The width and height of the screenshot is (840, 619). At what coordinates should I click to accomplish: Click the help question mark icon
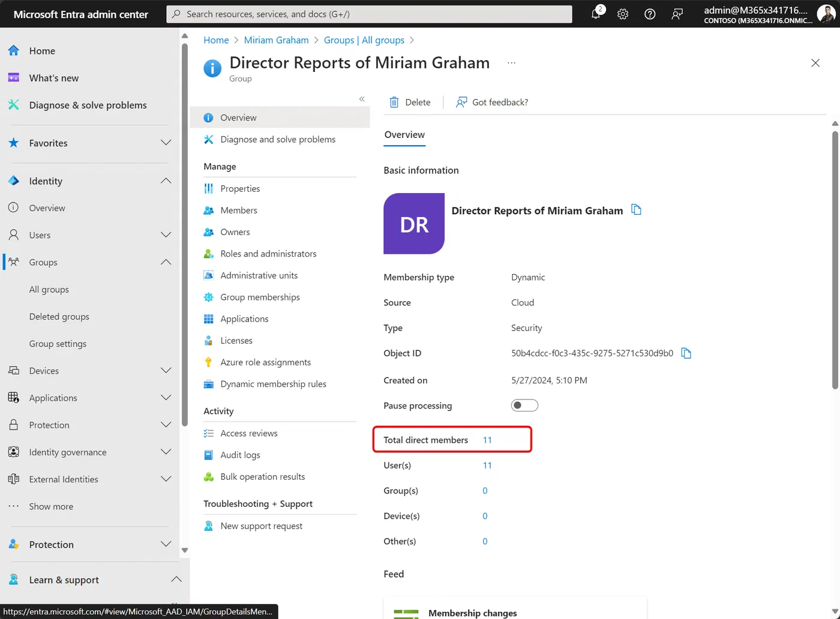(650, 14)
